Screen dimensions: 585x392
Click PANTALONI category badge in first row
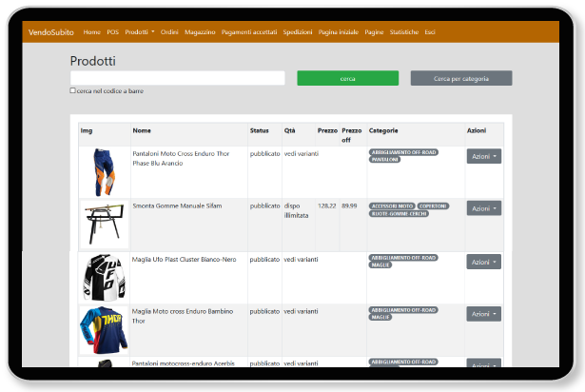click(x=384, y=160)
